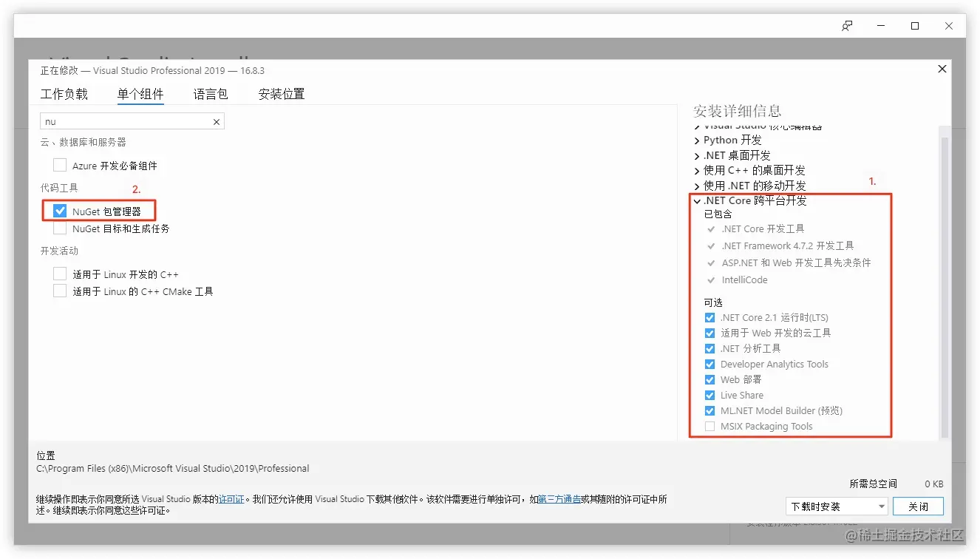Click the 关闭 button
The width and height of the screenshot is (980, 559).
point(918,507)
